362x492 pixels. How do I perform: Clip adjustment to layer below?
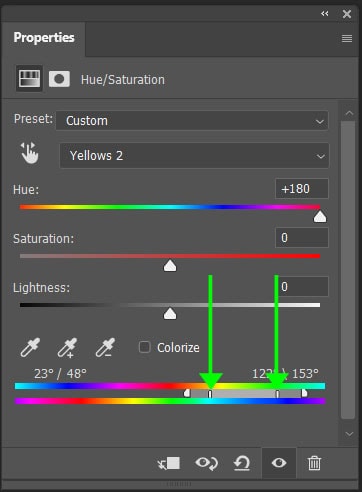(x=169, y=463)
